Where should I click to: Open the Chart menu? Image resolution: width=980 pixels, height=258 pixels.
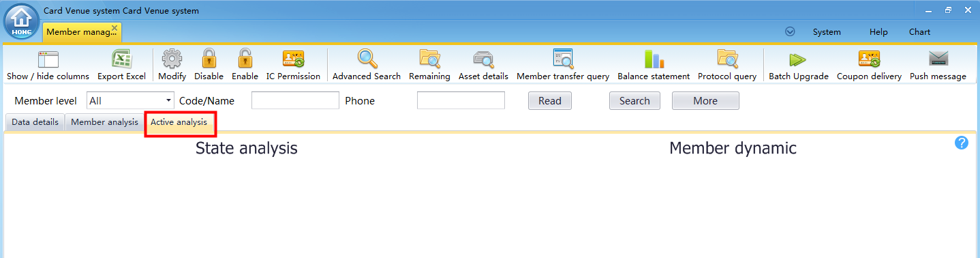click(x=919, y=32)
